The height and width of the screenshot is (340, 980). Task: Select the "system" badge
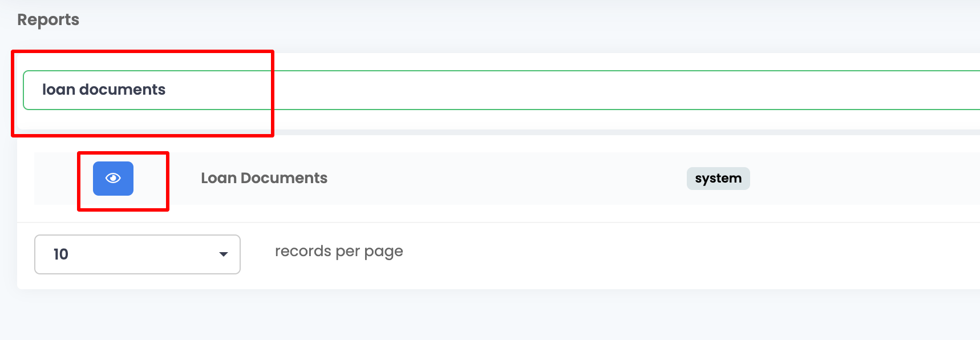(718, 179)
